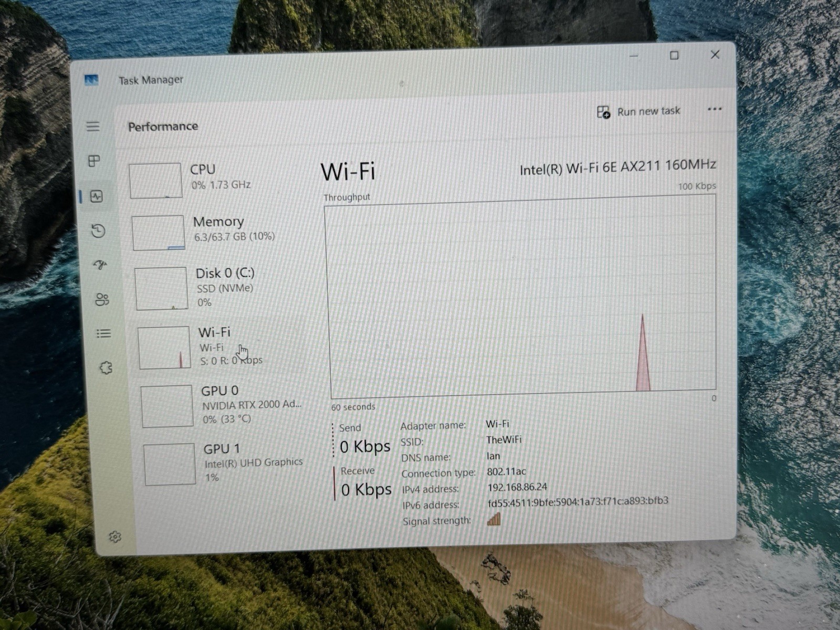Open Startup apps sidebar icon
The width and height of the screenshot is (840, 630).
(x=100, y=265)
